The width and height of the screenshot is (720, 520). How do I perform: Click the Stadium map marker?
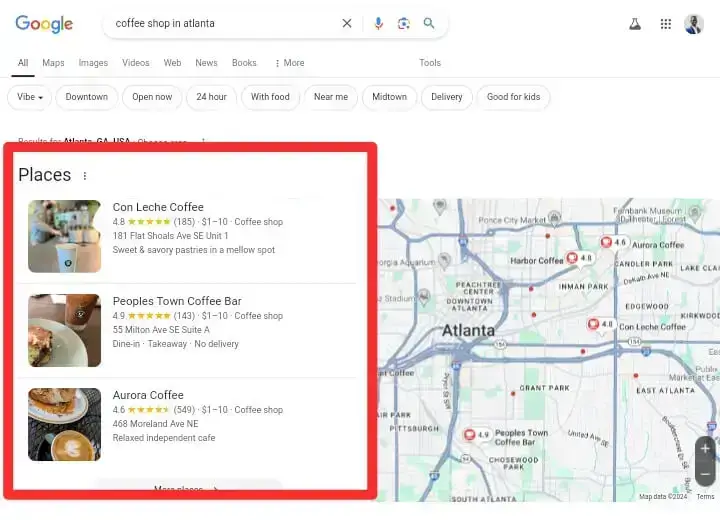(424, 296)
